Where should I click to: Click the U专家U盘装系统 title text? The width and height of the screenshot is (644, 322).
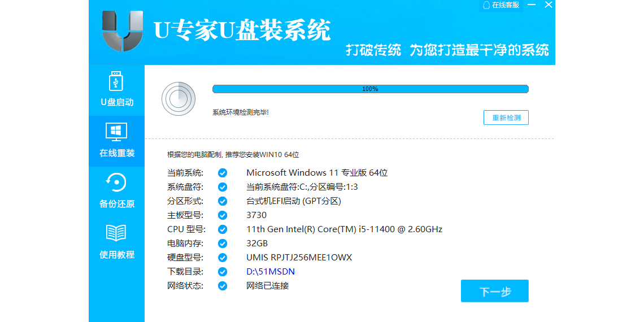[242, 30]
